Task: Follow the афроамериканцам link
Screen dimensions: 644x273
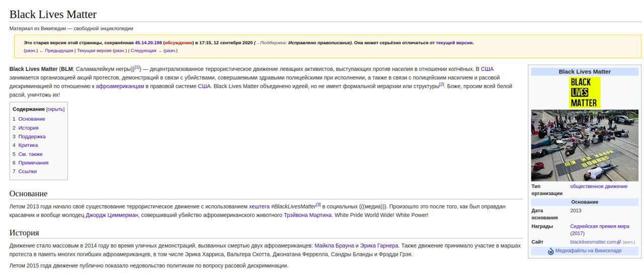Action: coord(120,86)
